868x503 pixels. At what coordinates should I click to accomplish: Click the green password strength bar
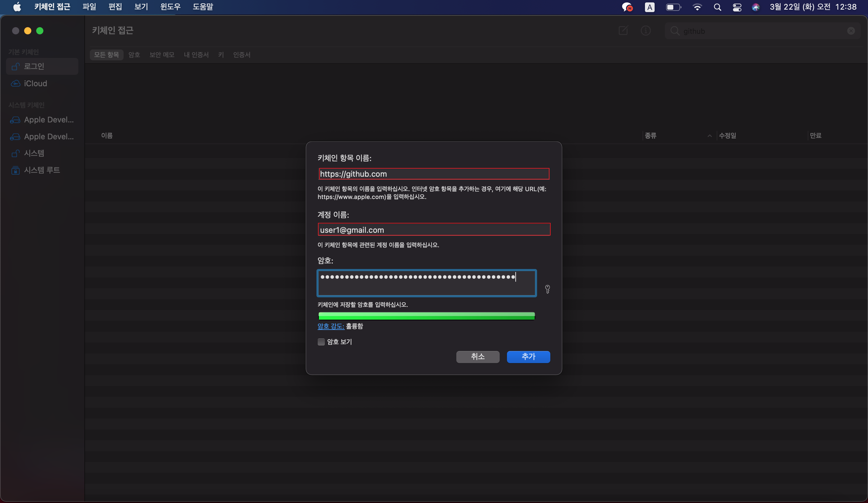tap(426, 316)
